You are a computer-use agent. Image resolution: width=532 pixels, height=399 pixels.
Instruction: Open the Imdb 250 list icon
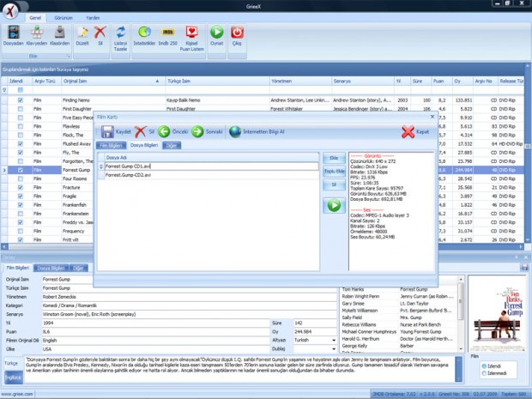point(168,33)
